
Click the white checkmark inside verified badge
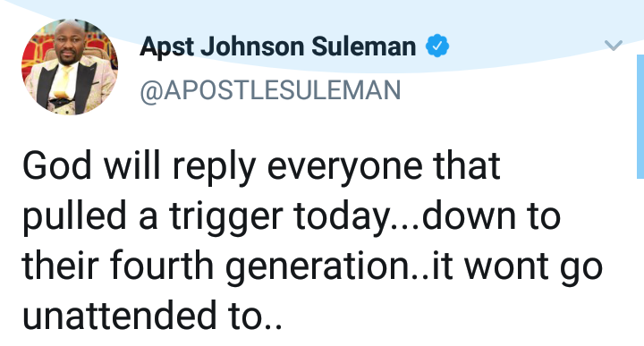click(437, 46)
